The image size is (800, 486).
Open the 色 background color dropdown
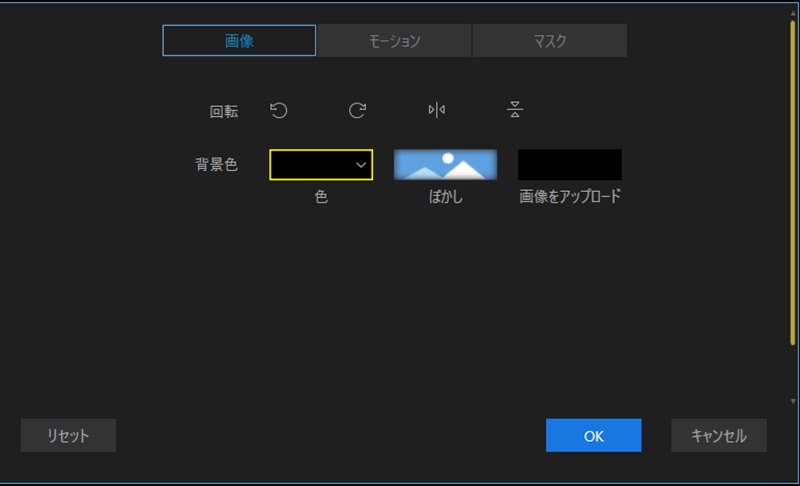(x=321, y=165)
